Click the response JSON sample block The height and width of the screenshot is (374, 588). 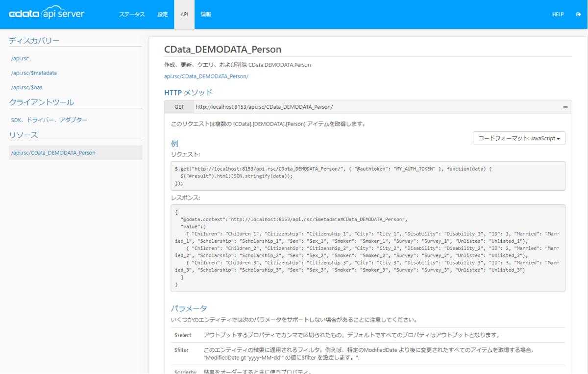tap(368, 248)
